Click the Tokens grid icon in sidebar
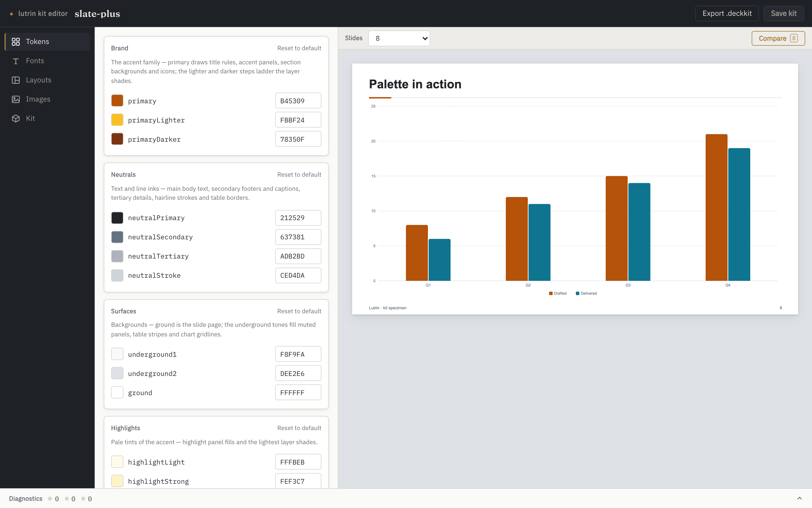This screenshot has width=812, height=508. pyautogui.click(x=16, y=42)
